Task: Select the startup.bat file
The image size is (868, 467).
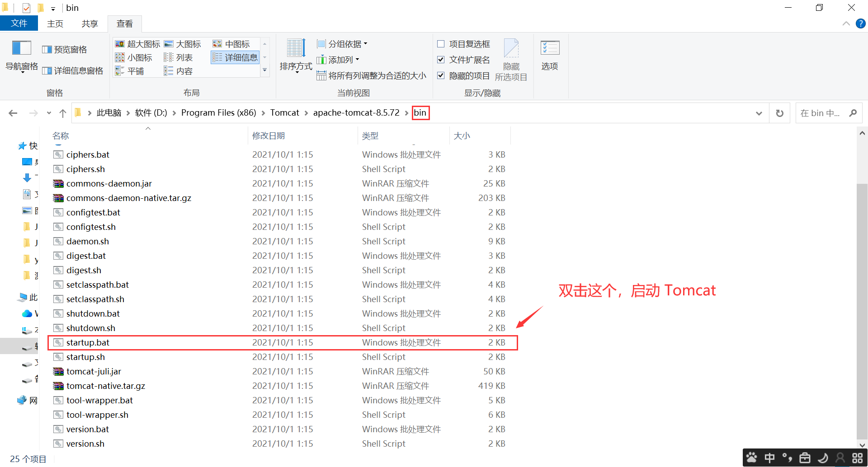Action: tap(283, 342)
